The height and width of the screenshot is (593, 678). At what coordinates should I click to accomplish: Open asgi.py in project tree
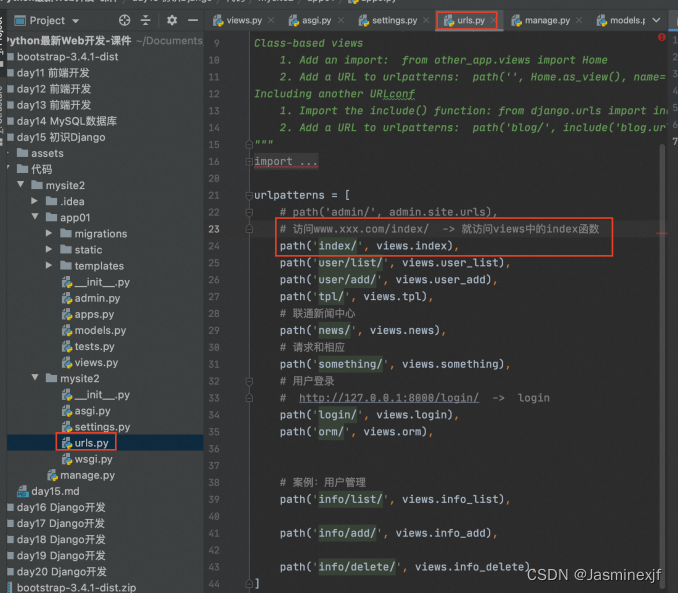86,410
